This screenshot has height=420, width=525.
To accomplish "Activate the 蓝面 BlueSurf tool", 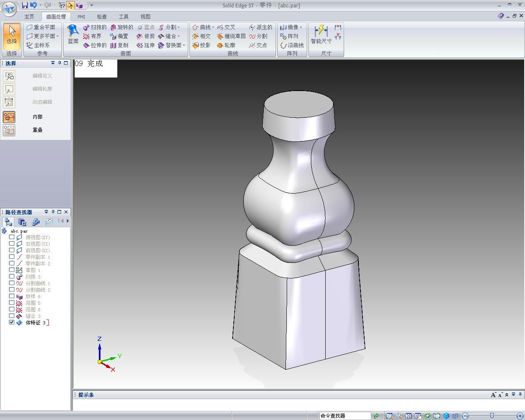I will pos(73,34).
